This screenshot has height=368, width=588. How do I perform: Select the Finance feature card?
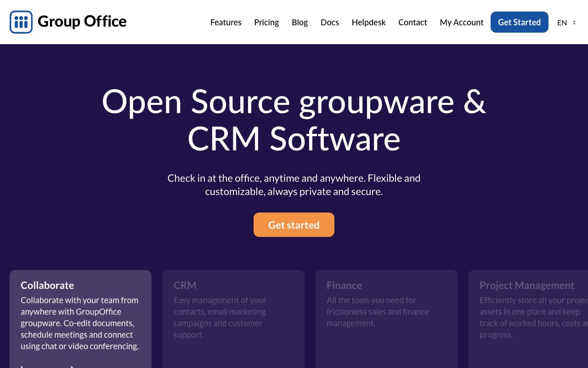pyautogui.click(x=386, y=319)
